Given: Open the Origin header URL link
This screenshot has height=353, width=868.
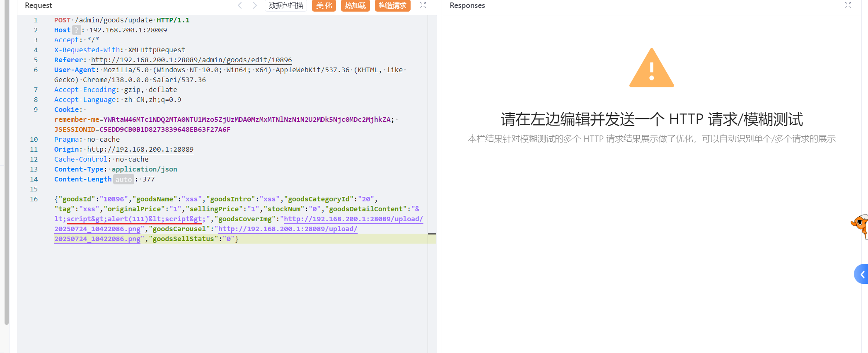Looking at the screenshot, I should 140,150.
